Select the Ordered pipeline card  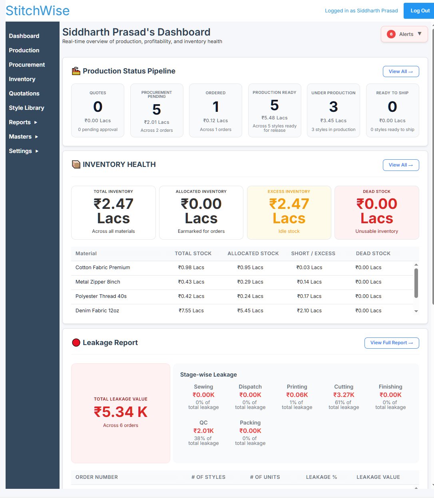[x=216, y=110]
